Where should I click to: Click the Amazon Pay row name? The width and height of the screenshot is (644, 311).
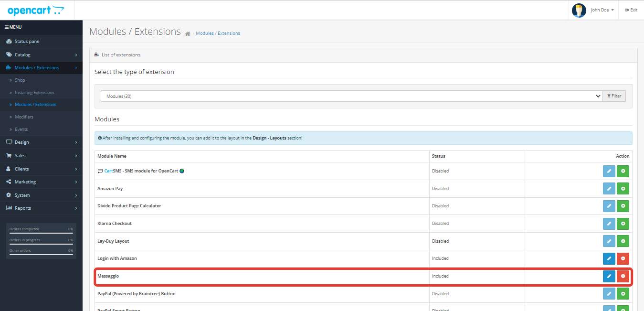(x=110, y=189)
